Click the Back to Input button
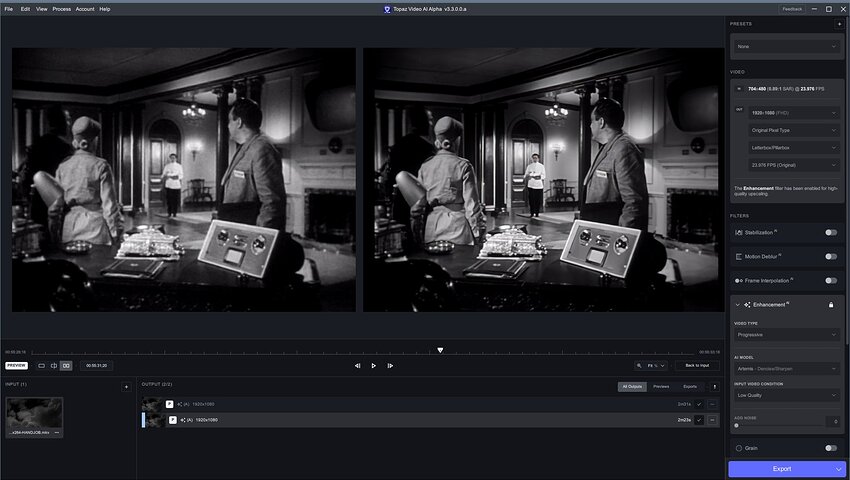This screenshot has width=850, height=480. (x=697, y=366)
